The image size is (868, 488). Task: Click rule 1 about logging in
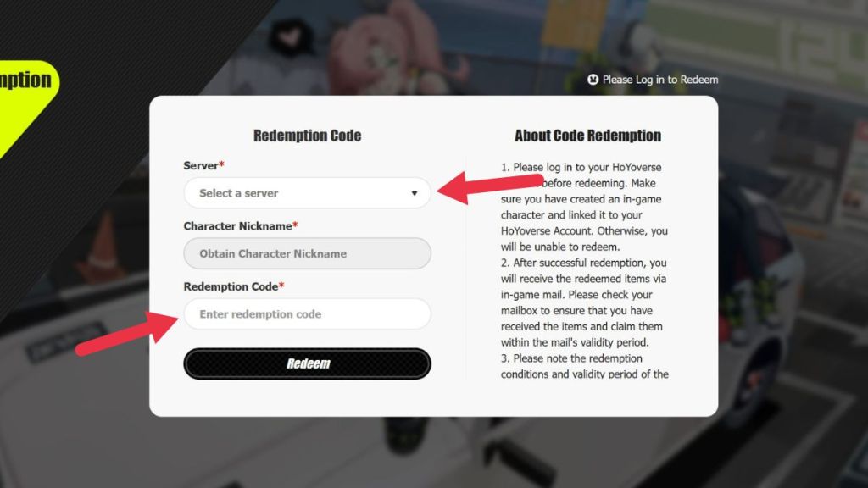tap(584, 207)
